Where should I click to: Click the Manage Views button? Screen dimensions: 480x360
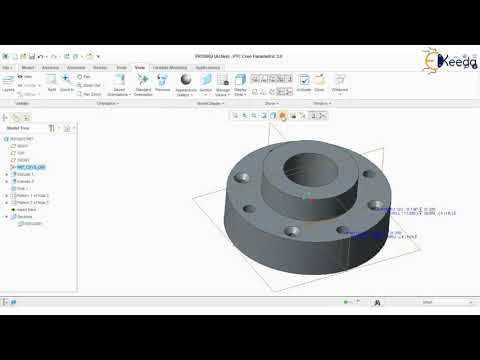(222, 85)
